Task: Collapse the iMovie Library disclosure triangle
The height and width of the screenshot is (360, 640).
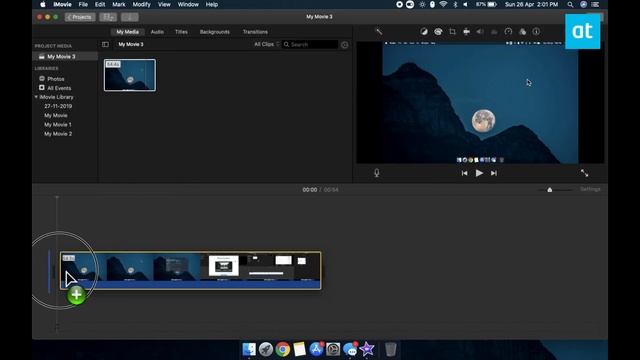Action: coord(36,97)
